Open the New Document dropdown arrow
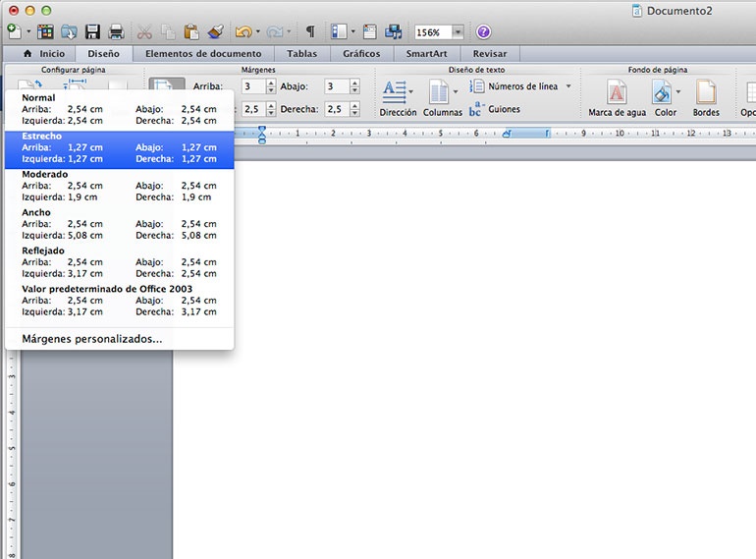The width and height of the screenshot is (756, 559). (28, 32)
